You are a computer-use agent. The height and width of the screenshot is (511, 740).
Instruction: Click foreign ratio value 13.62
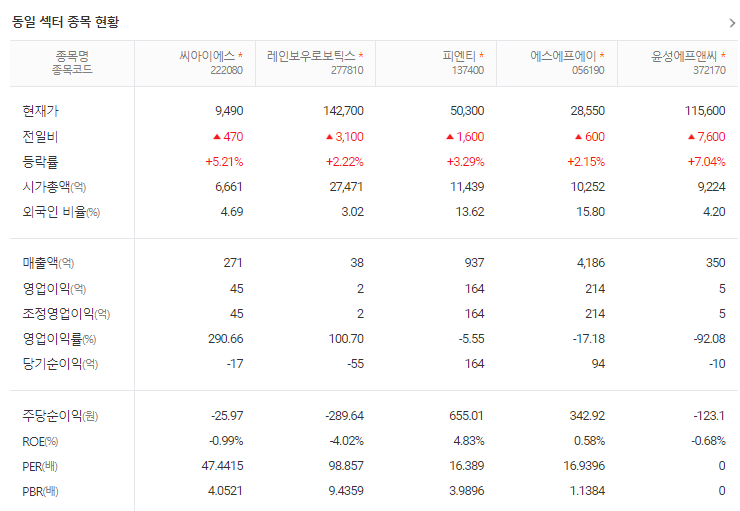tap(470, 212)
